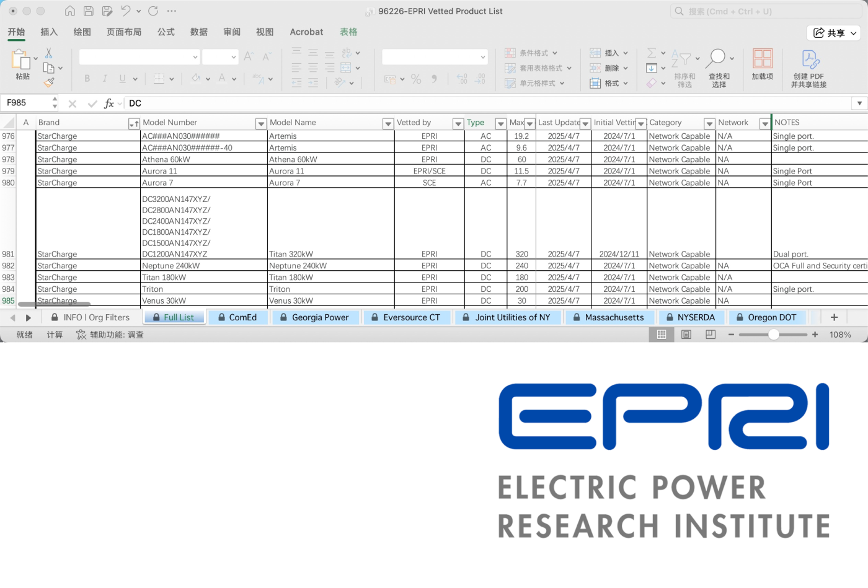Click the Home icon in title bar
This screenshot has width=868, height=588.
tap(70, 11)
